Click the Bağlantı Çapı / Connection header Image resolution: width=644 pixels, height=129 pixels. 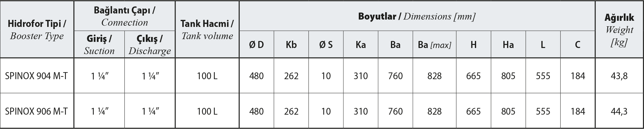pos(124,16)
